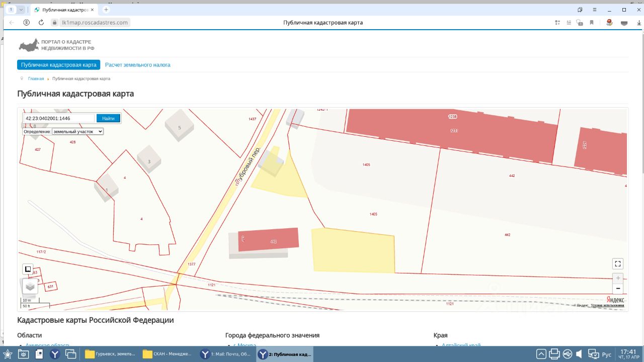Zoom out the map with minus
Image resolution: width=644 pixels, height=362 pixels.
(x=618, y=289)
